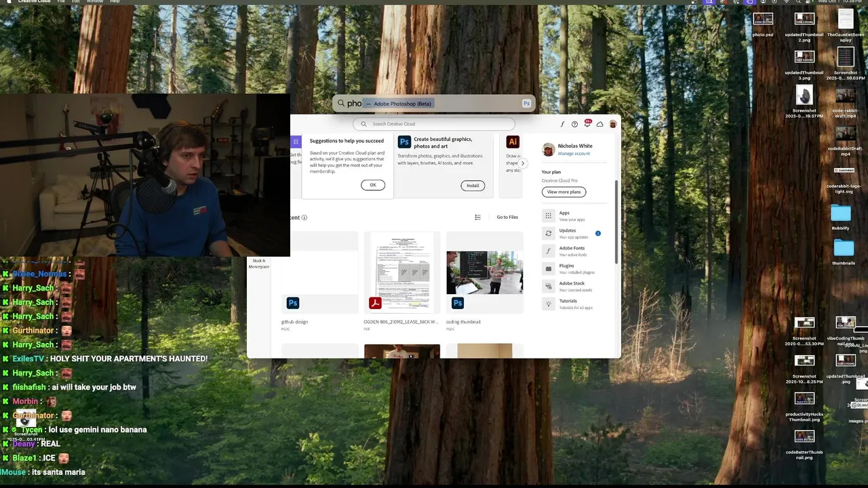Click the Tutorials label in sidebar
The height and width of the screenshot is (488, 868).
point(568,301)
